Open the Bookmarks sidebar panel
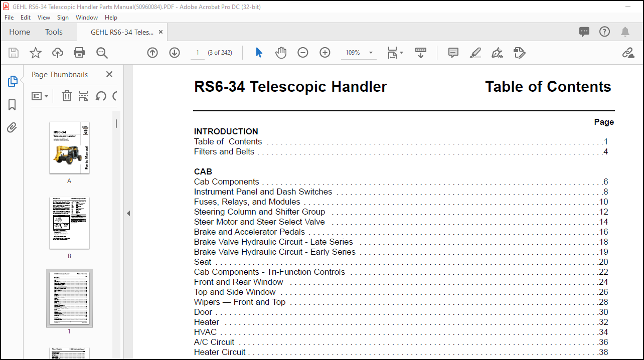 coord(12,105)
